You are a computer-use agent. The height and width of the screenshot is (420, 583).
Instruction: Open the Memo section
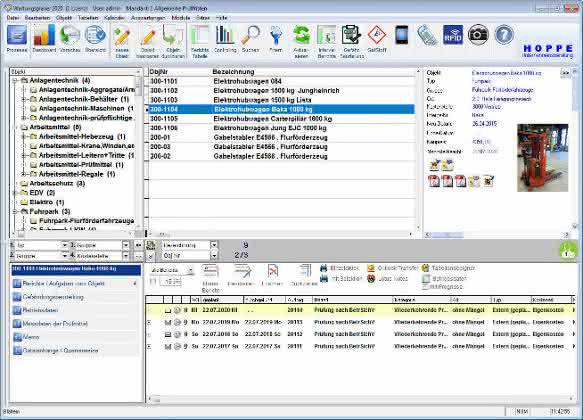pos(75,337)
